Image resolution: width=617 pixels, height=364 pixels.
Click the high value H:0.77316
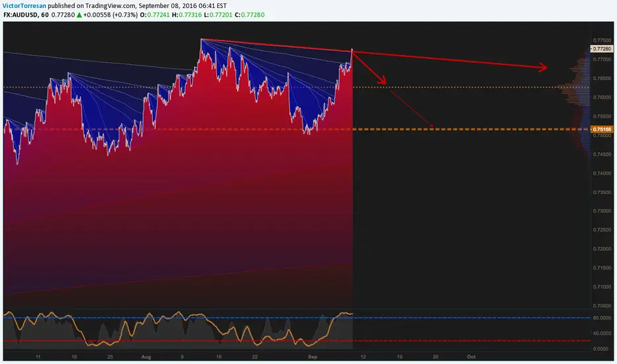pos(187,15)
